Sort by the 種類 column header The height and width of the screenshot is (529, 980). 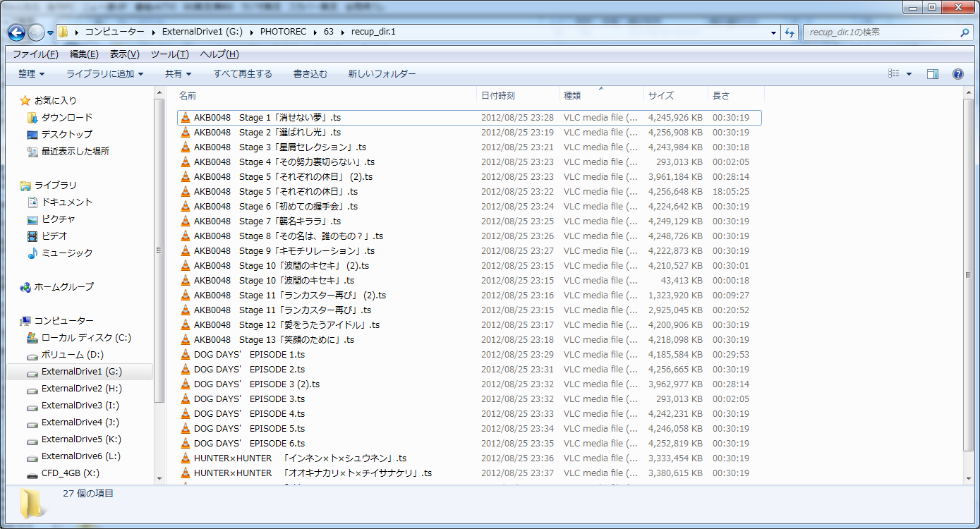coord(601,95)
